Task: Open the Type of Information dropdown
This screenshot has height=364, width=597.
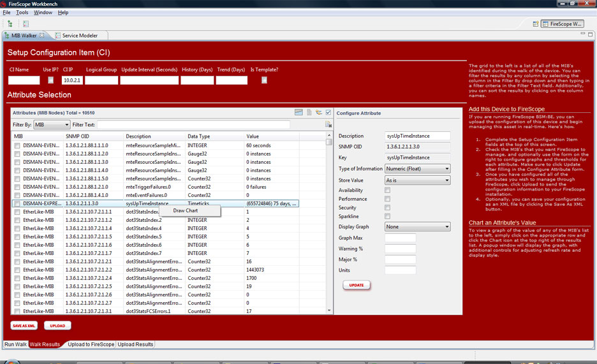Action: 418,168
